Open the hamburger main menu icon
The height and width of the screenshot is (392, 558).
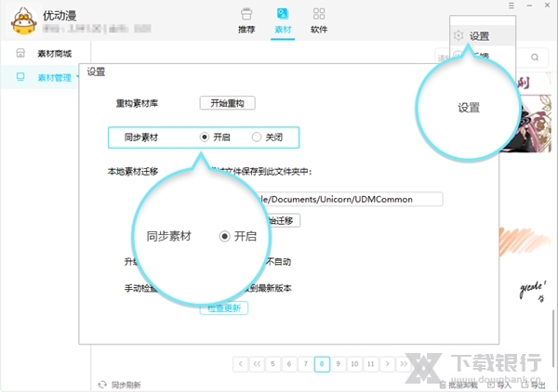pyautogui.click(x=511, y=6)
